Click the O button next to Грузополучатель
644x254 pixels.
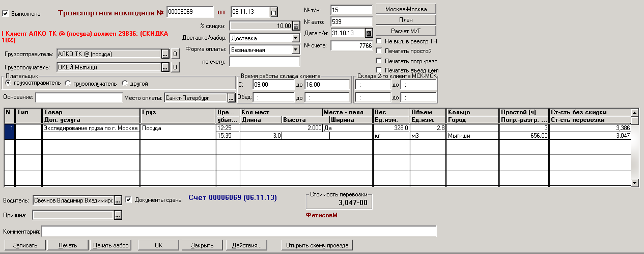[174, 67]
